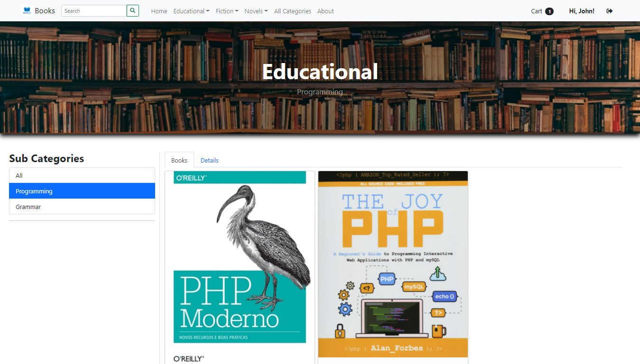Click the magnifier search button
The width and height of the screenshot is (640, 364).
[x=133, y=10]
